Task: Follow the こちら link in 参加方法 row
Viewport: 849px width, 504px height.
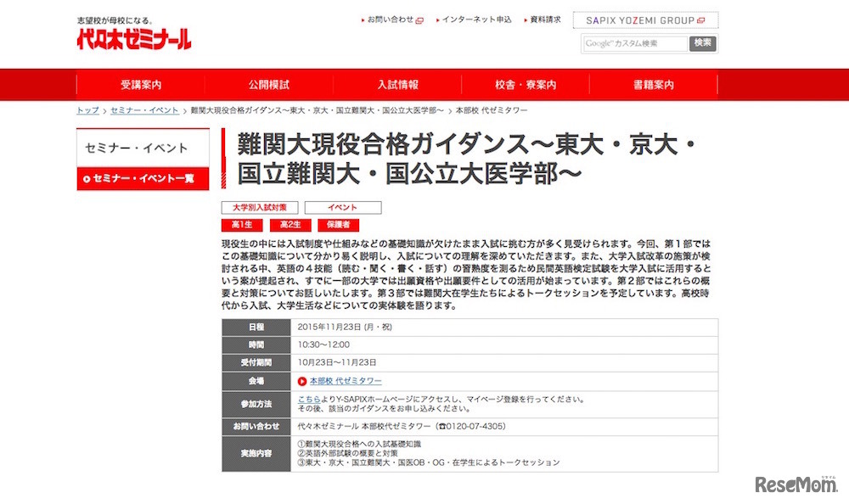Action: pyautogui.click(x=309, y=400)
